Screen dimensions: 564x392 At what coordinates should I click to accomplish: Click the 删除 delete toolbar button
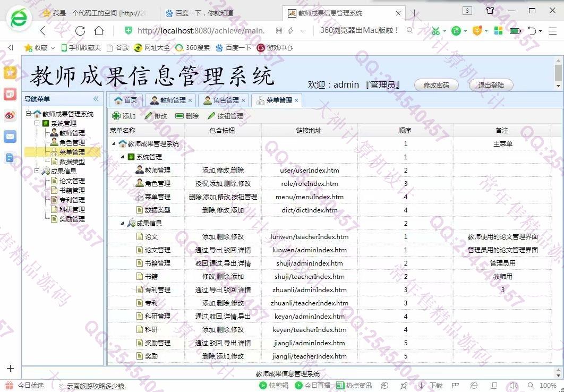[187, 116]
